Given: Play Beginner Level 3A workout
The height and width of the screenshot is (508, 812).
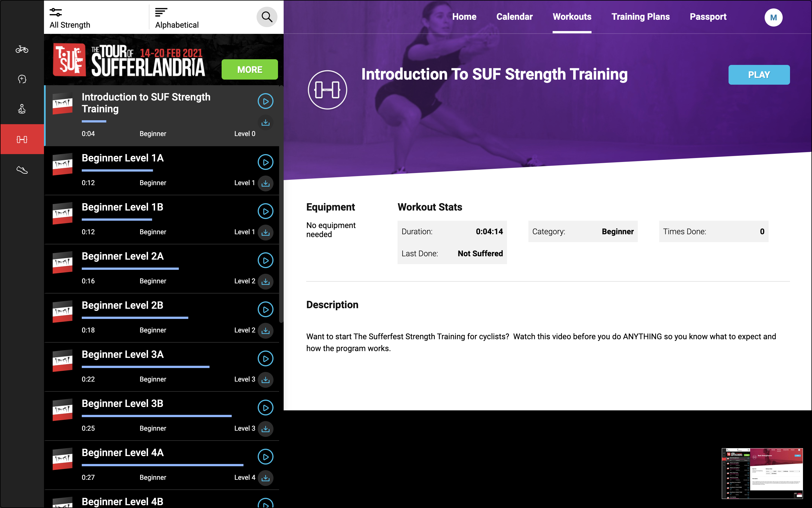Looking at the screenshot, I should point(265,358).
